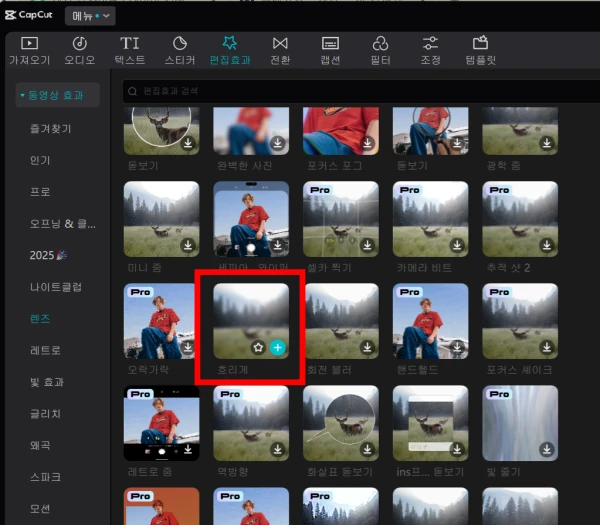
Task: Open the 스파크 category
Action: pyautogui.click(x=46, y=477)
